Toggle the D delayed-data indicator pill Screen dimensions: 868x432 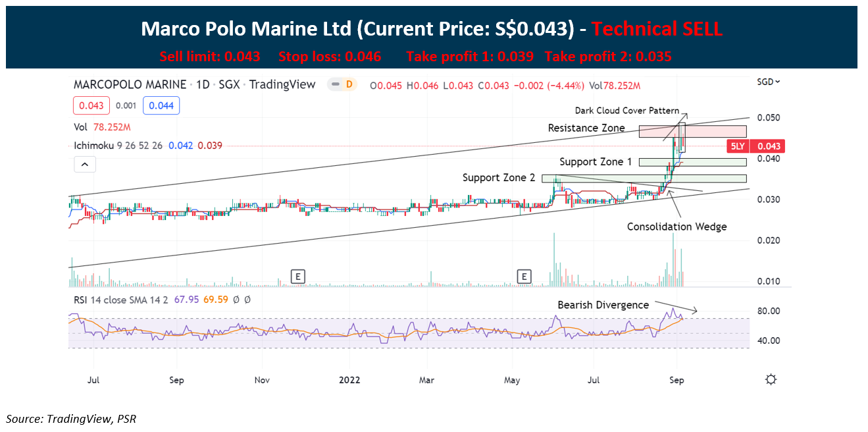pos(342,84)
